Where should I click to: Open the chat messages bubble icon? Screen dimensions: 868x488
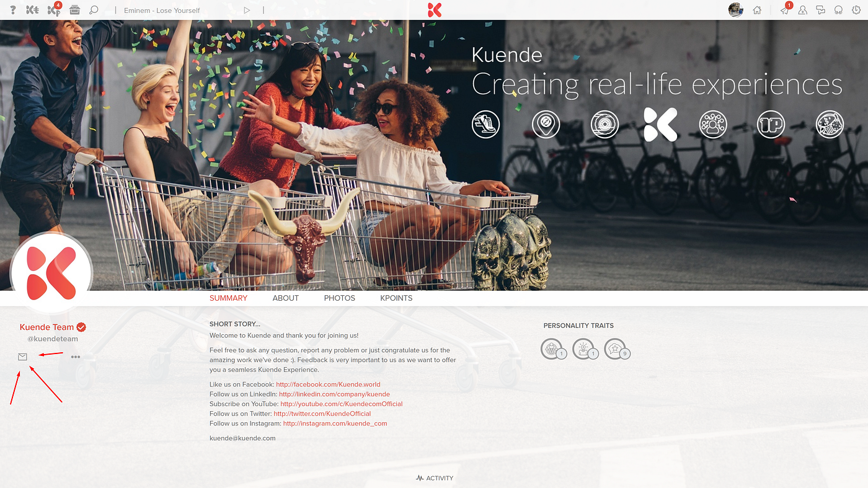coord(820,10)
